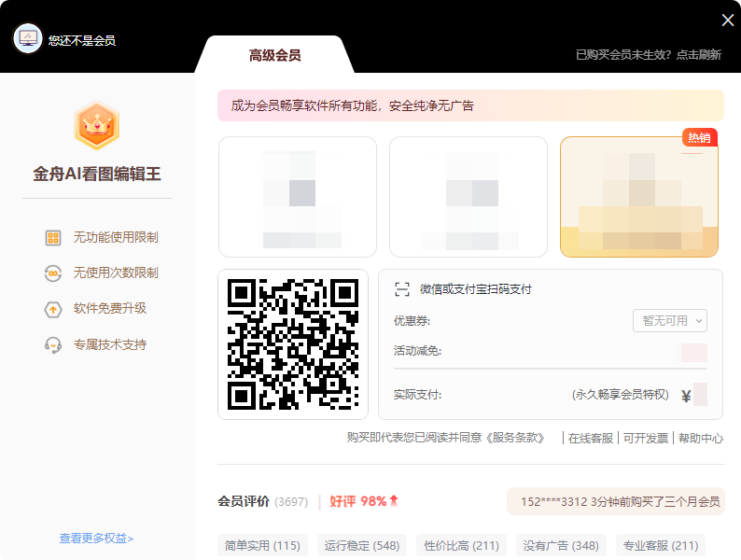Click the 成为会员畅享软件所有功能 banner

point(470,105)
